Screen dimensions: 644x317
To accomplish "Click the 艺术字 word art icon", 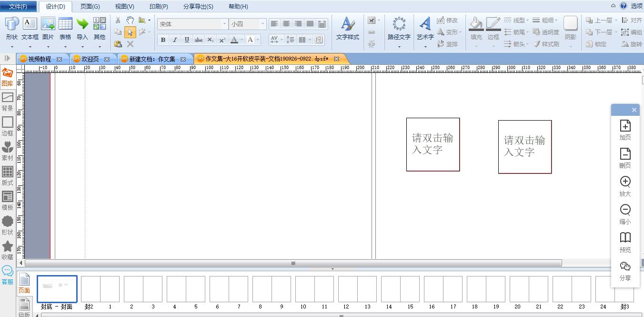I will pyautogui.click(x=425, y=24).
